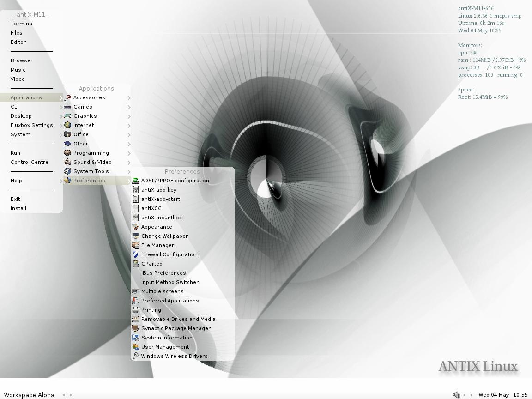Click the GParted icon in Preferences
The image size is (532, 399).
135,264
